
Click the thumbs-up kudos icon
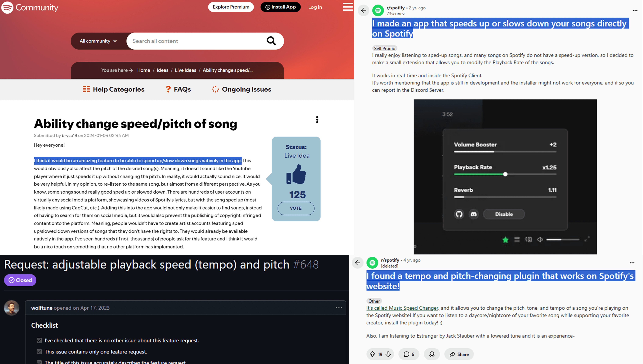(x=296, y=174)
